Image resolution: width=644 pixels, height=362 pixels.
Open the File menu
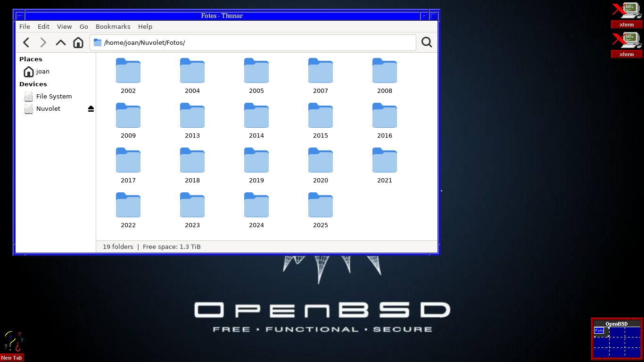[x=25, y=27]
